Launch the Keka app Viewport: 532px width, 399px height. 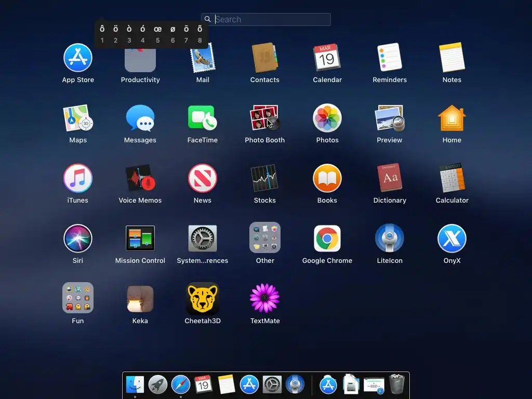coord(140,299)
